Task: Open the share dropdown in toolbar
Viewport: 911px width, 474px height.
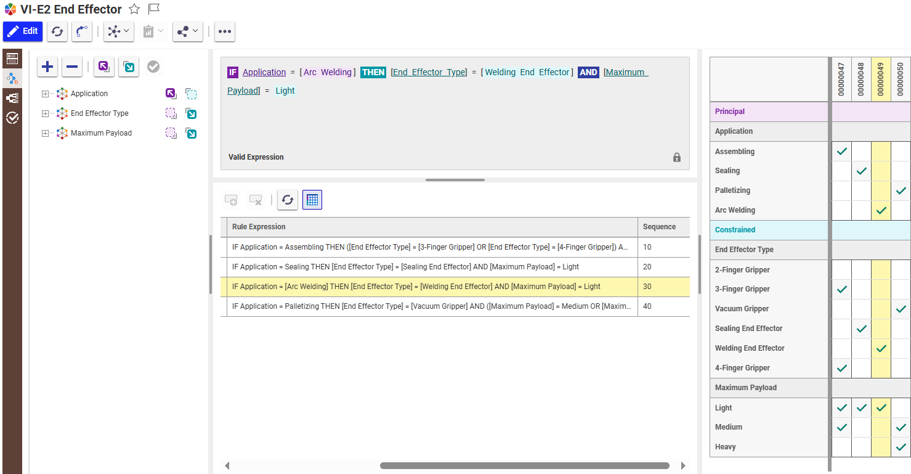Action: coord(188,31)
